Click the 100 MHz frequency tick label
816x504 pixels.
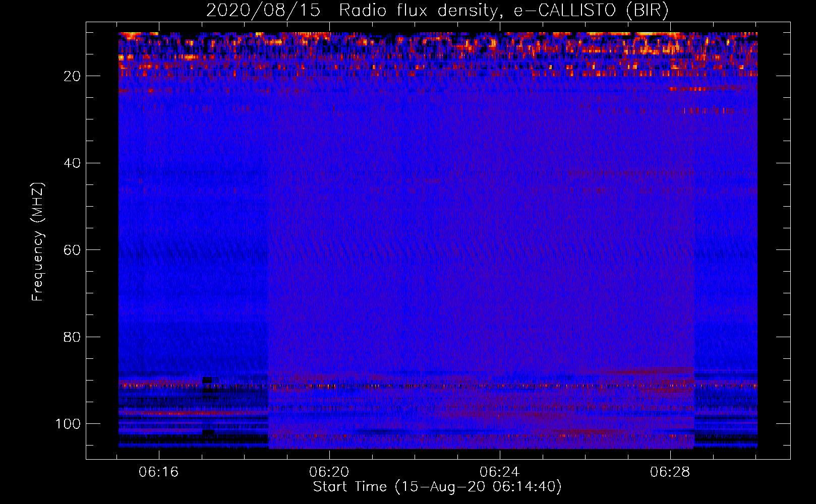click(68, 424)
